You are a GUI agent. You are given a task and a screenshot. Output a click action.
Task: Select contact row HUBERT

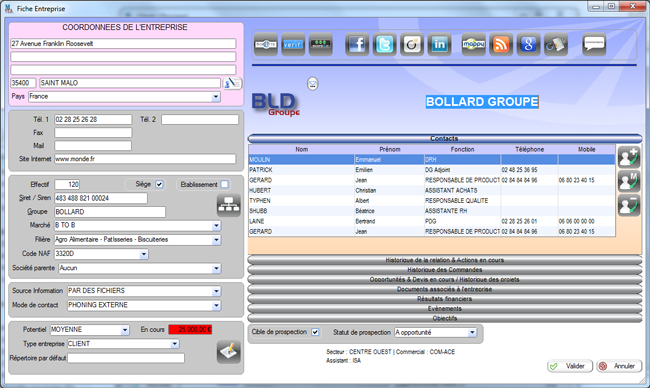[x=432, y=190]
